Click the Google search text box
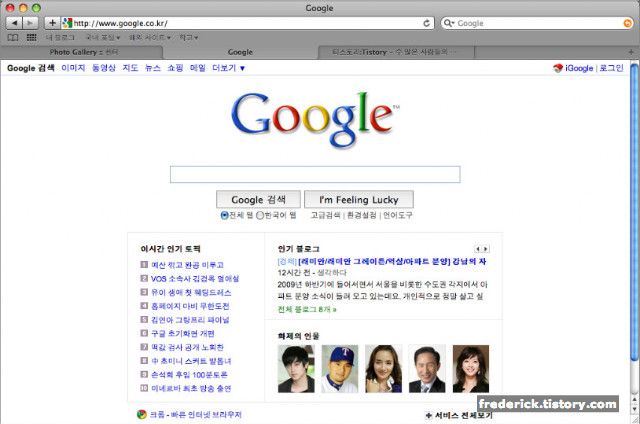The height and width of the screenshot is (424, 640). coord(315,175)
